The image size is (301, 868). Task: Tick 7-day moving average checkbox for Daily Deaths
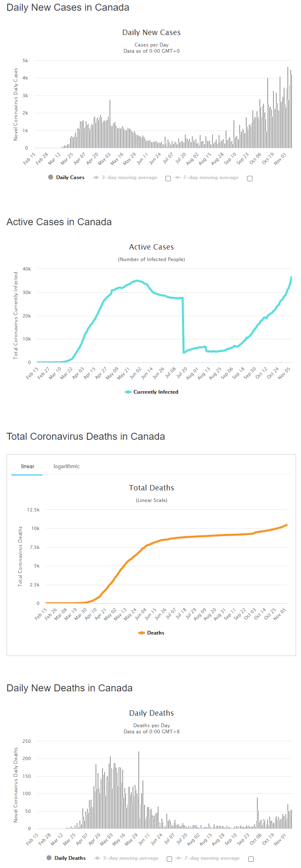pos(251,859)
